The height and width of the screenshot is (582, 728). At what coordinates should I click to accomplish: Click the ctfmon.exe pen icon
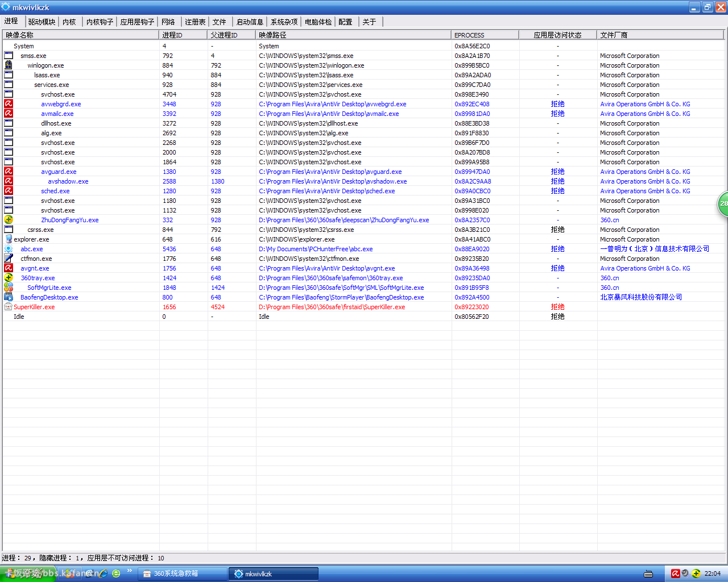(9, 259)
